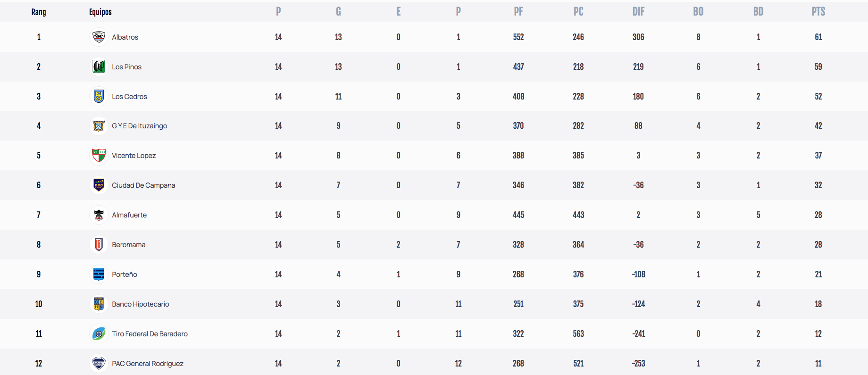868x375 pixels.
Task: Open the Vicente Lopez team badge
Action: [x=99, y=155]
